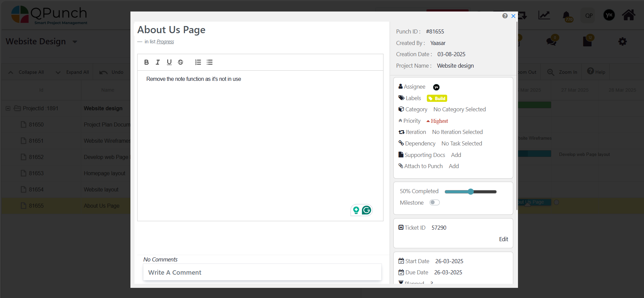Screen dimensions: 644x298
Task: Edit the Ticket ID
Action: [503, 239]
